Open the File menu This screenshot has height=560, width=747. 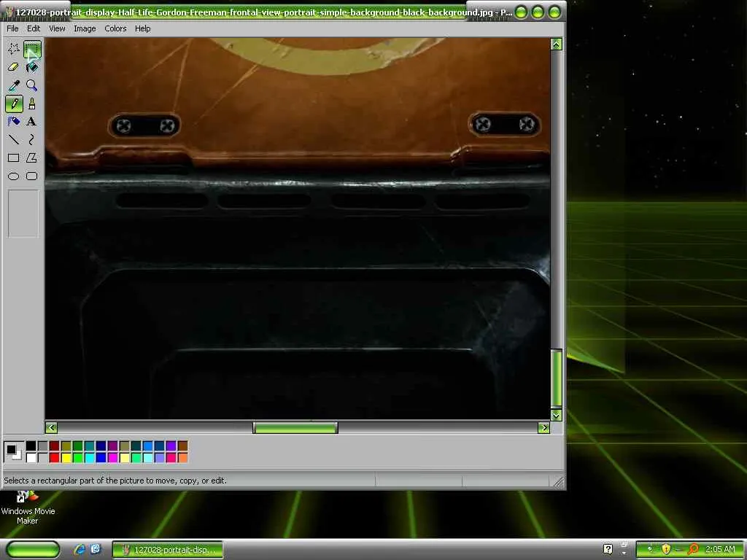click(x=12, y=28)
